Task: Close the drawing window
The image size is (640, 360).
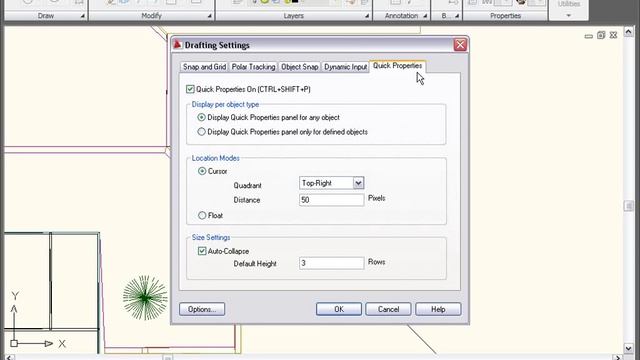Action: click(613, 36)
